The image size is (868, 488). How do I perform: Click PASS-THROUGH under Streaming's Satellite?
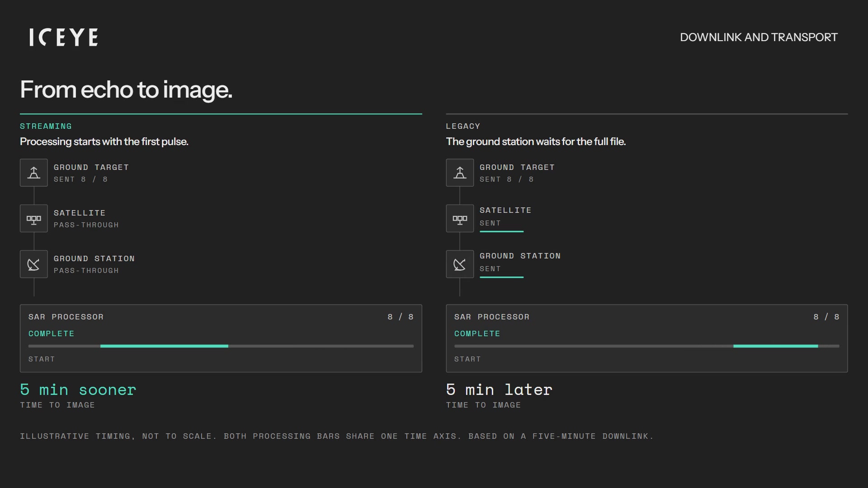click(86, 225)
